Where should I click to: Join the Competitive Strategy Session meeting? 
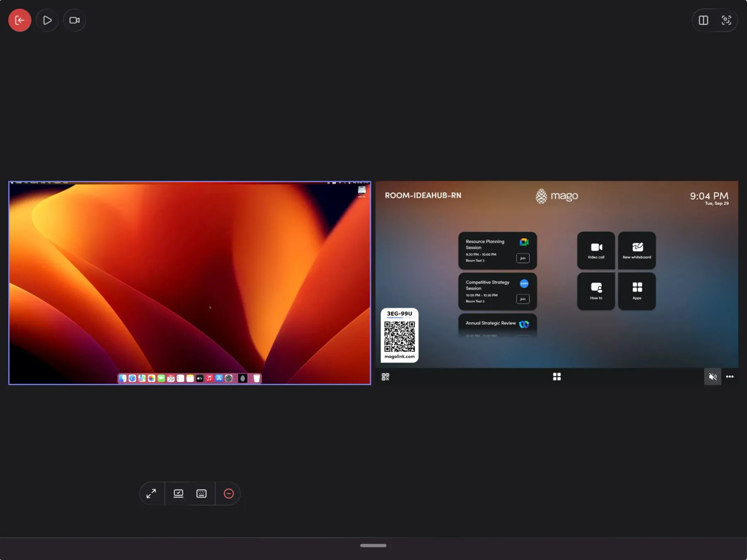(x=523, y=299)
